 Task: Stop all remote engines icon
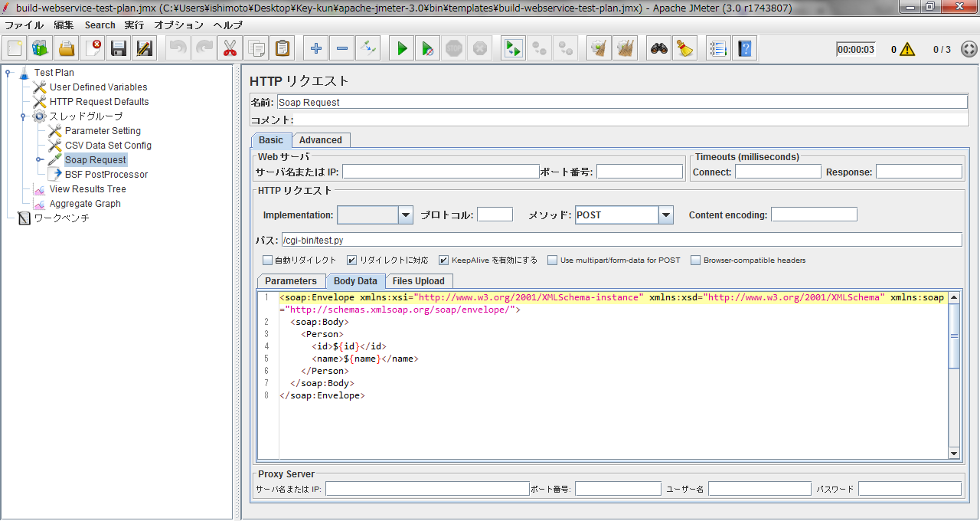(539, 48)
